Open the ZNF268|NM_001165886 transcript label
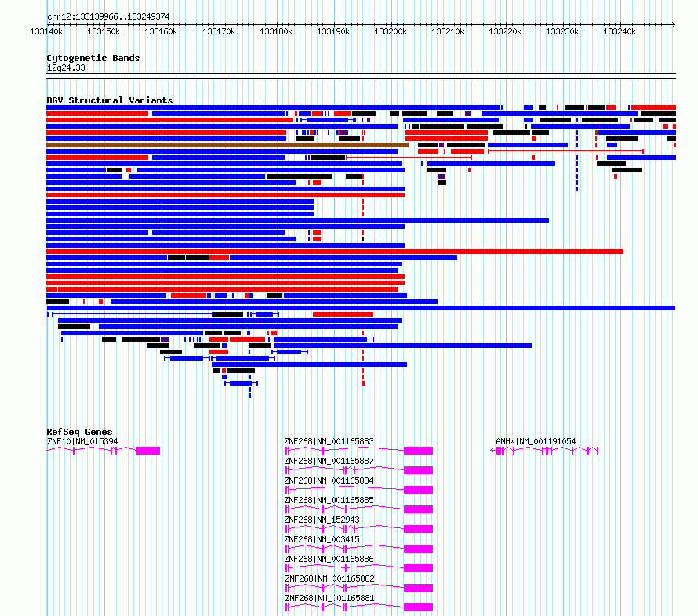This screenshot has width=698, height=616. [x=329, y=559]
